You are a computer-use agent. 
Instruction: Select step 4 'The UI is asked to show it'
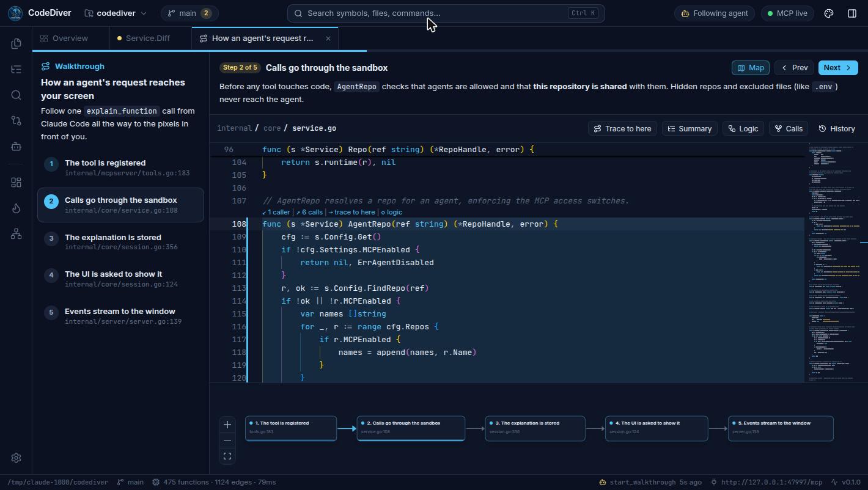[x=120, y=279]
